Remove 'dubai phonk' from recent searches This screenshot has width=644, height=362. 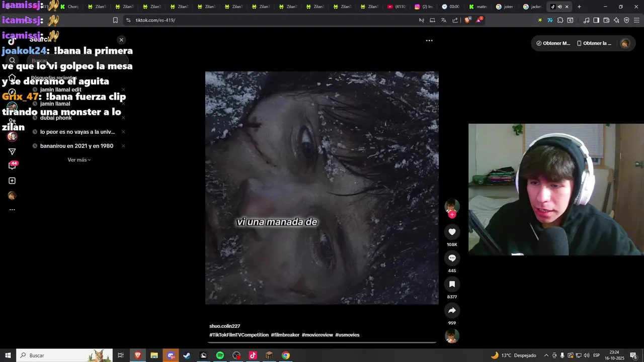coord(123,118)
